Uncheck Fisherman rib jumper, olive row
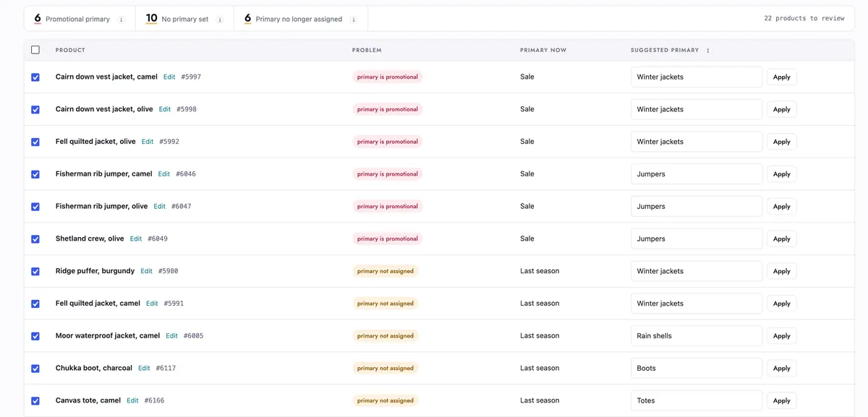Screen dimensions: 868x417 coord(35,207)
